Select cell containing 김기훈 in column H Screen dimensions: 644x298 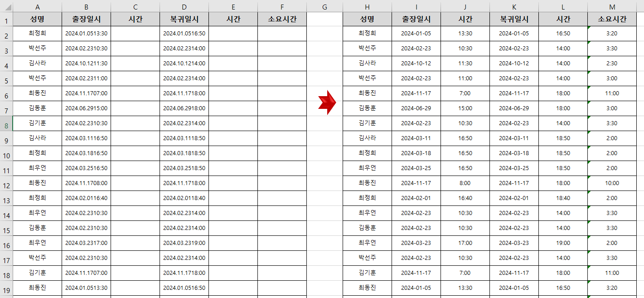pyautogui.click(x=367, y=123)
